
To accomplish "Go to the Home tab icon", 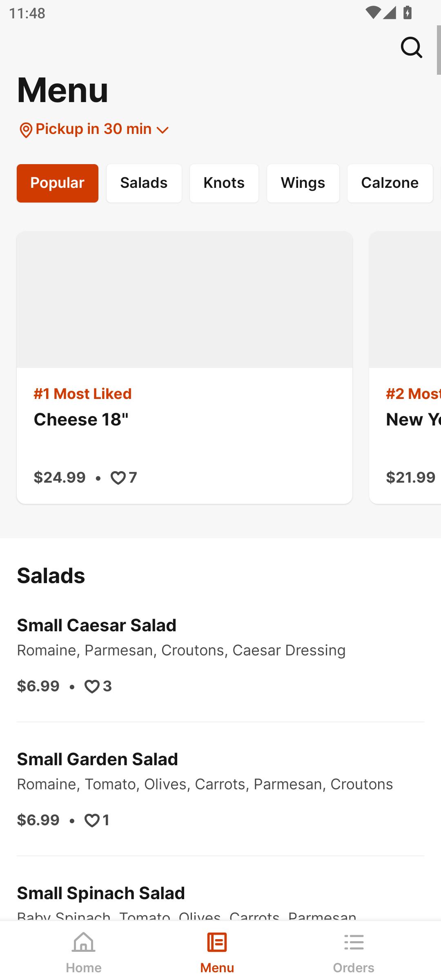I will pyautogui.click(x=83, y=942).
